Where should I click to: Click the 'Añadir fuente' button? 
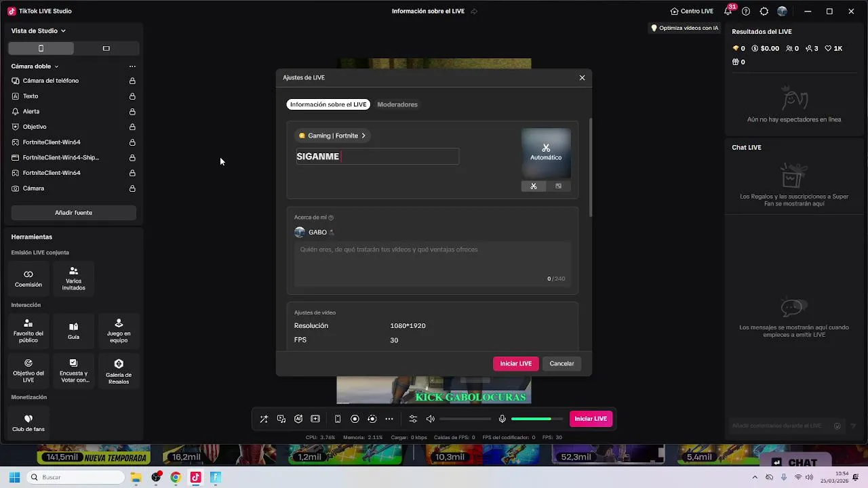[x=73, y=213]
